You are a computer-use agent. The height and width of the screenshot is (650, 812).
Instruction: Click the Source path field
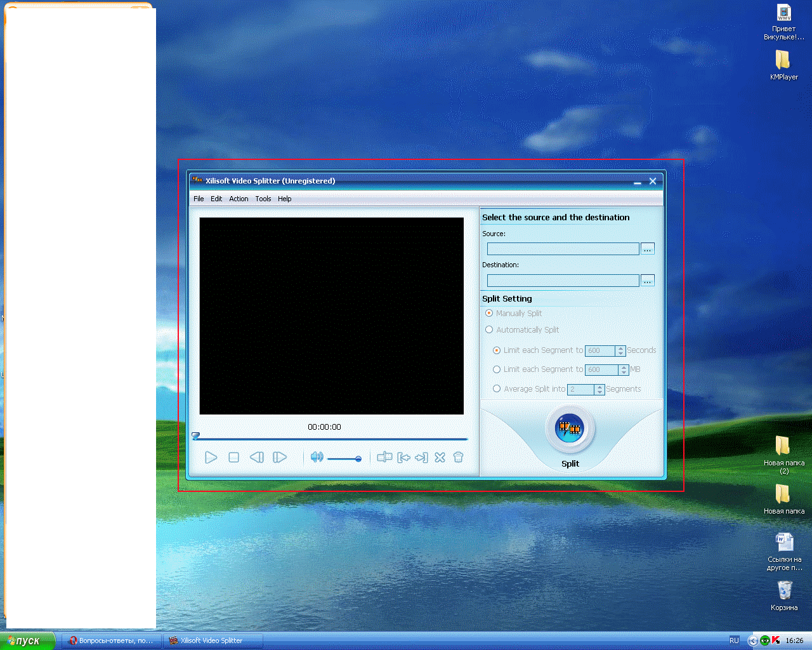point(563,249)
